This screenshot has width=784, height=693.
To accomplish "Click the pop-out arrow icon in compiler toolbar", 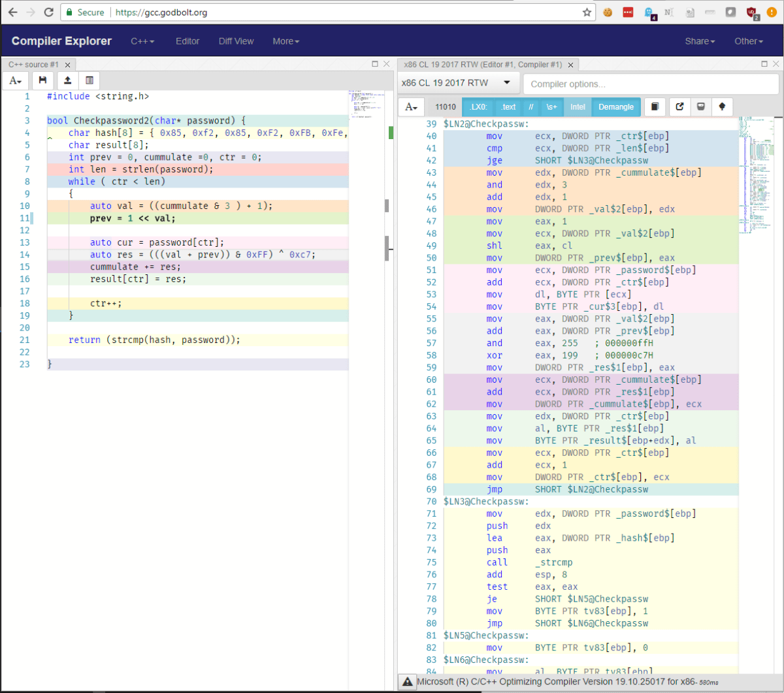I will tap(679, 106).
